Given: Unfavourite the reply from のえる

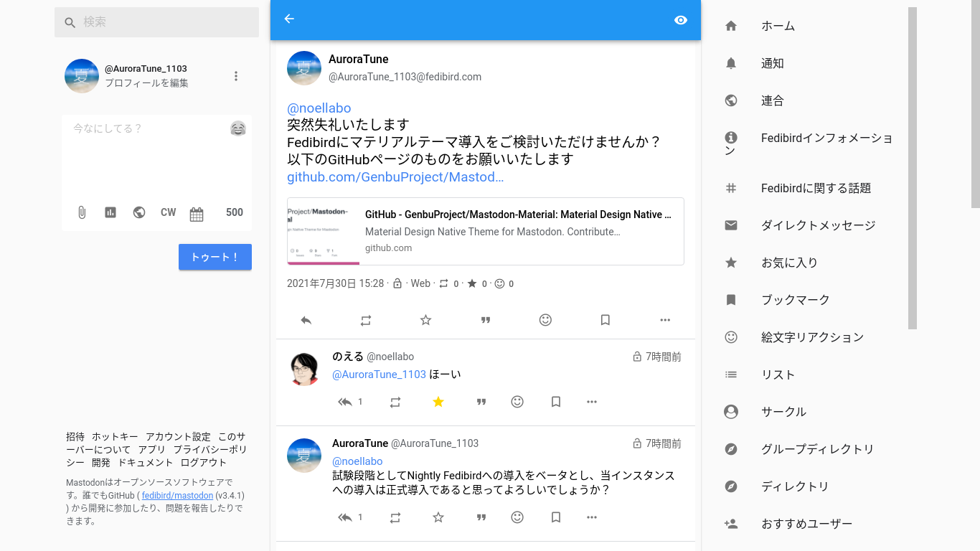Looking at the screenshot, I should pos(438,402).
